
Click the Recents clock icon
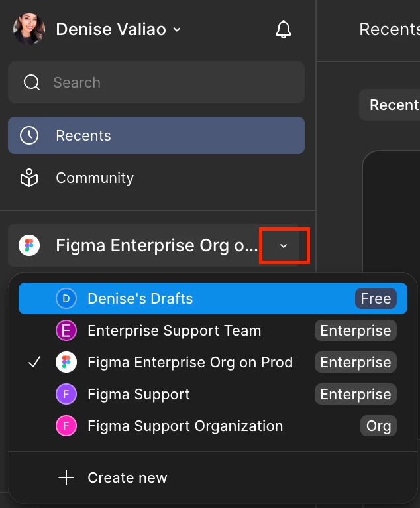pyautogui.click(x=29, y=135)
